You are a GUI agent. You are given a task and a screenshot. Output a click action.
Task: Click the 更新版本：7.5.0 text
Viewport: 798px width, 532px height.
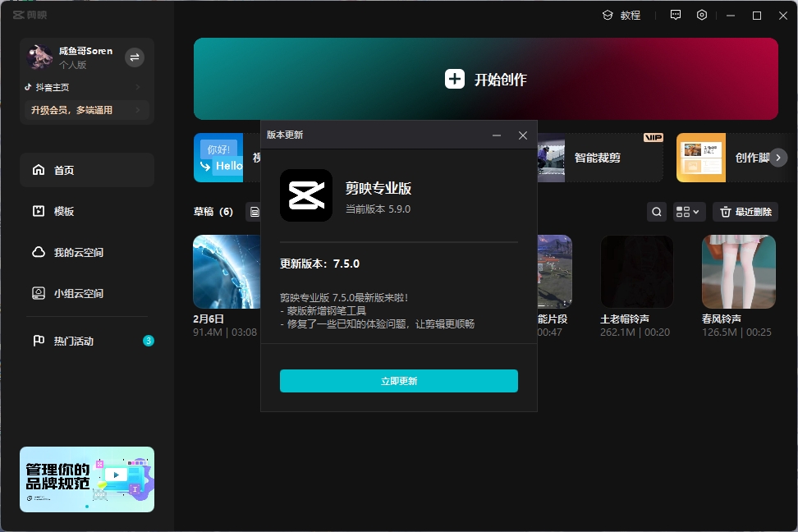pos(319,264)
